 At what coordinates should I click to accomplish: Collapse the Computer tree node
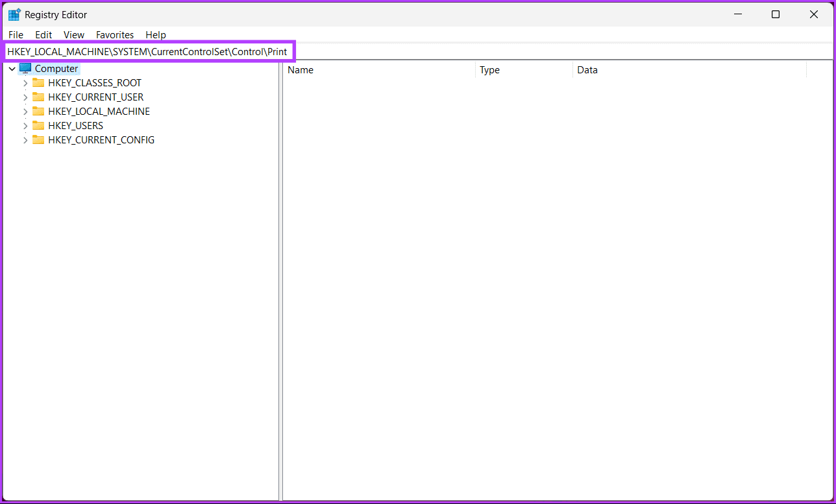coord(12,69)
